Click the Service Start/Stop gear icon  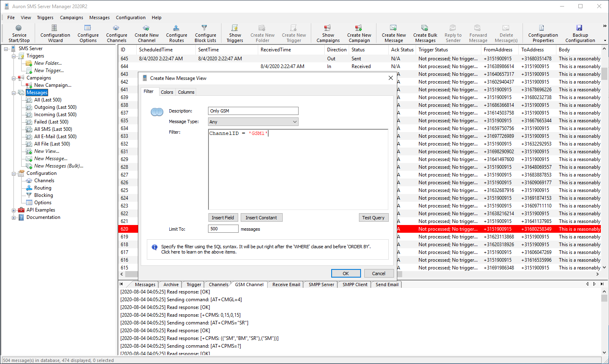click(x=19, y=28)
